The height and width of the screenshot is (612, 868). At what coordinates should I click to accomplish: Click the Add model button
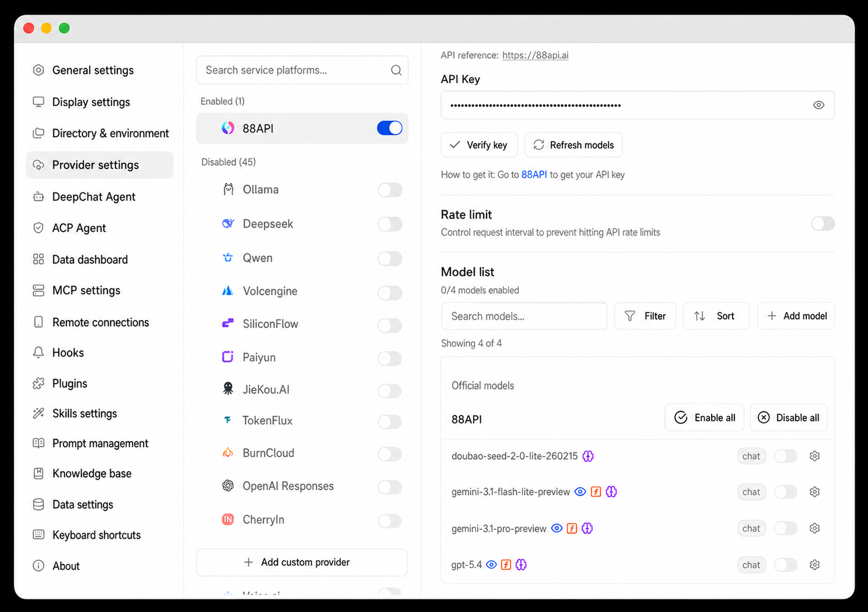[x=796, y=316]
